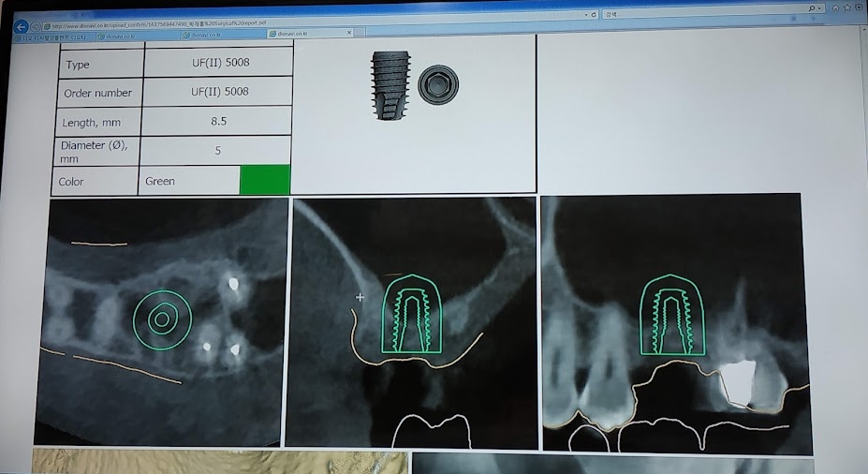Click the "Type" row label
This screenshot has width=868, height=474.
click(x=78, y=65)
